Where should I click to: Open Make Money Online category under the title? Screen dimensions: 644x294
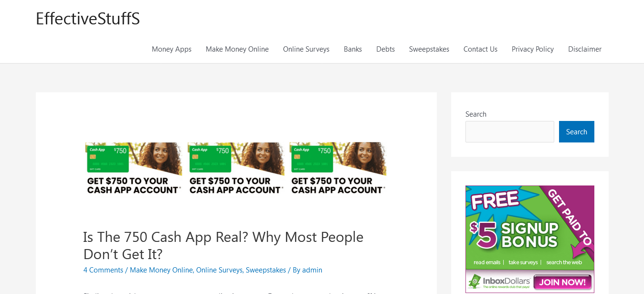click(161, 270)
